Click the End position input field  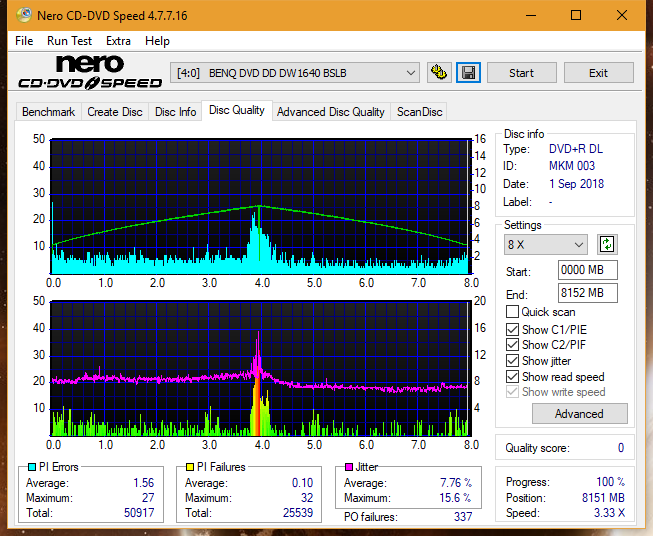588,293
